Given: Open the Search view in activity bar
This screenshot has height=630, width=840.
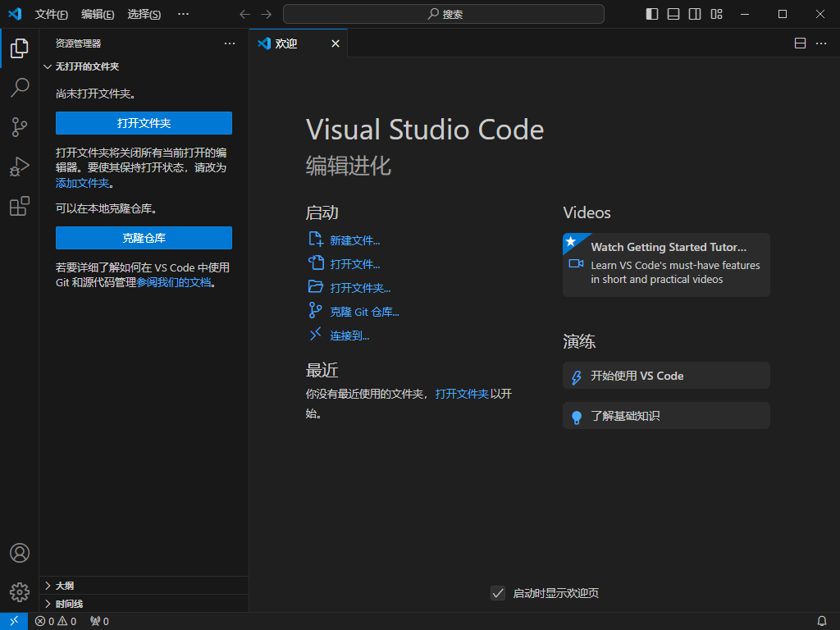Looking at the screenshot, I should pos(20,87).
